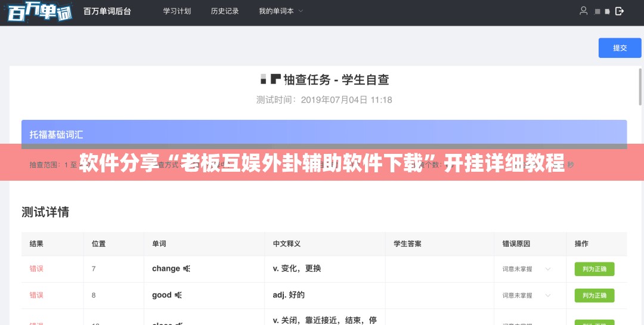Click definition adj. 好的
644x325 pixels.
(x=289, y=295)
